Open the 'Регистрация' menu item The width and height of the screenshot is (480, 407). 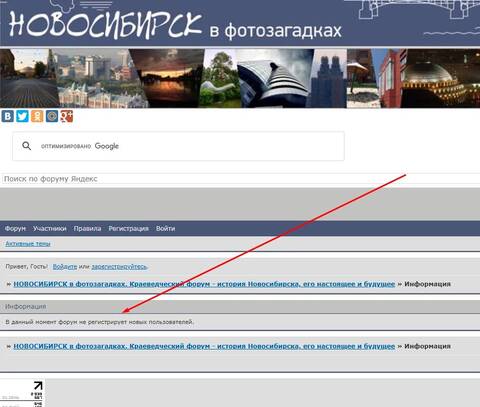pyautogui.click(x=128, y=229)
